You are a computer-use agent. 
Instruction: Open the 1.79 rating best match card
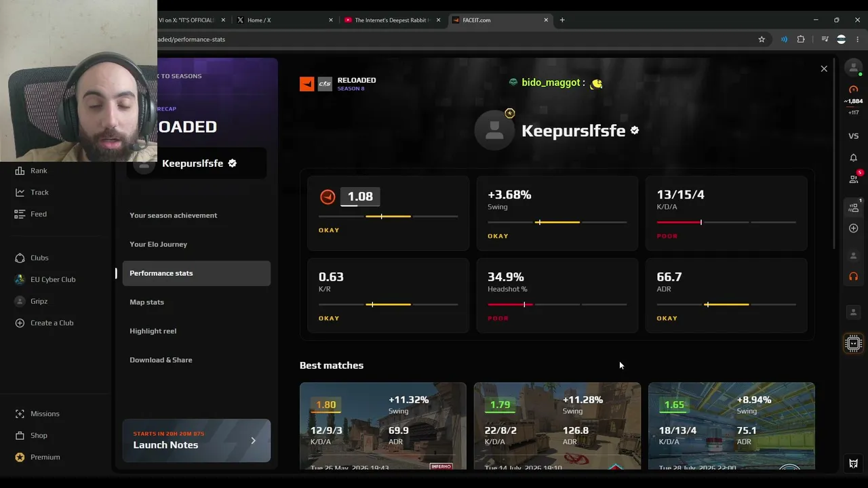tap(557, 426)
